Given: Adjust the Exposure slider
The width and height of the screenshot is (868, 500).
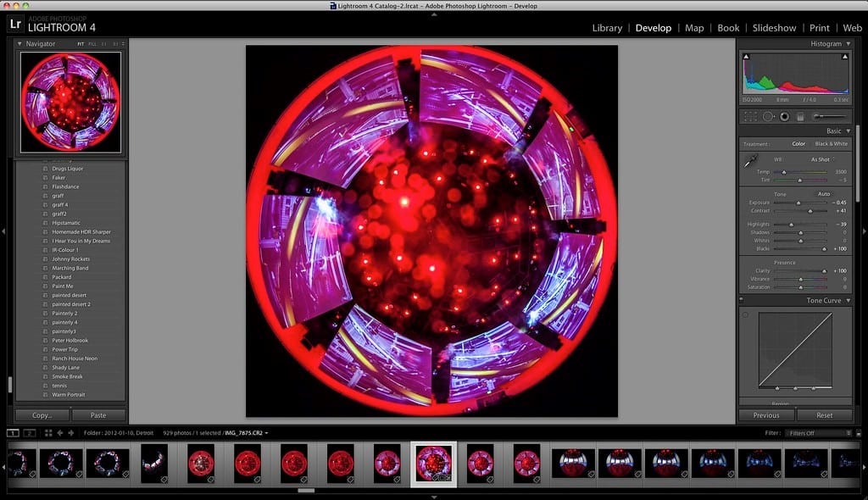Looking at the screenshot, I should 798,203.
